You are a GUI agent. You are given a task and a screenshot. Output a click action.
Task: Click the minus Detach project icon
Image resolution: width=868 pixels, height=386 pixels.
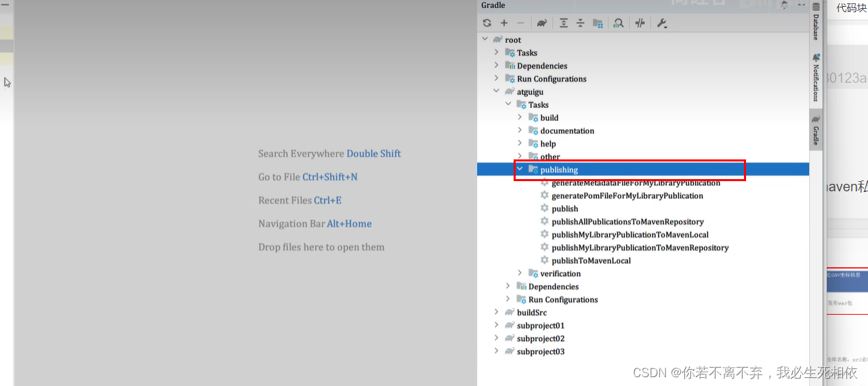(520, 23)
